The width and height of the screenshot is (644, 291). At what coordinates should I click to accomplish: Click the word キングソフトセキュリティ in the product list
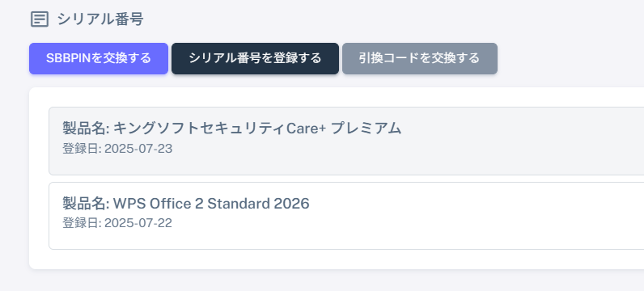coord(199,129)
